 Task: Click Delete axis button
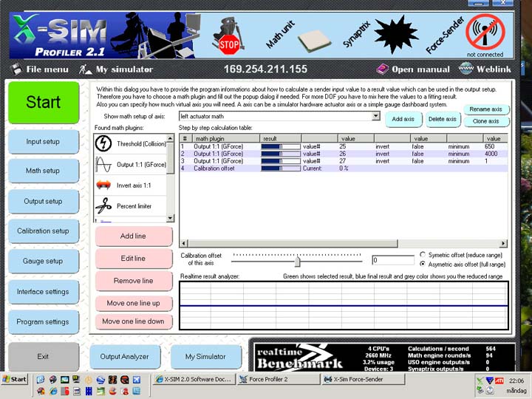point(443,119)
